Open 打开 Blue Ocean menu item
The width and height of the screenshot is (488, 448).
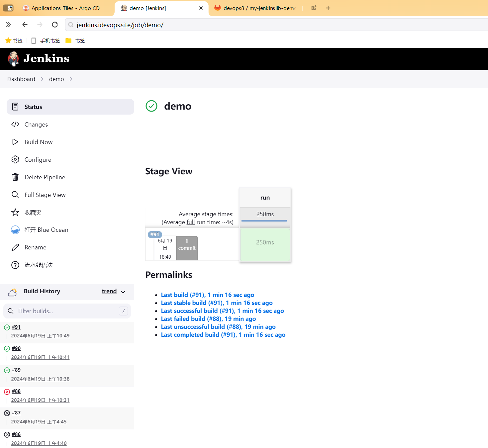pos(70,230)
